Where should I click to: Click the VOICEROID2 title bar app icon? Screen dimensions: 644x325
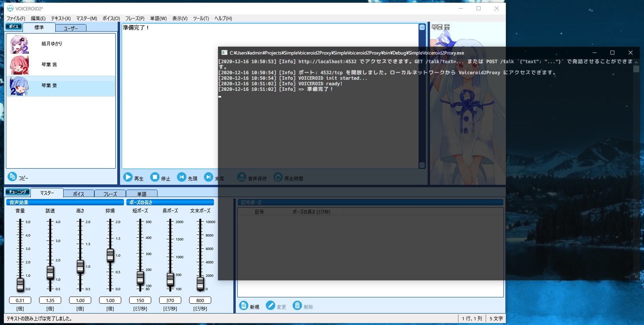(x=10, y=8)
